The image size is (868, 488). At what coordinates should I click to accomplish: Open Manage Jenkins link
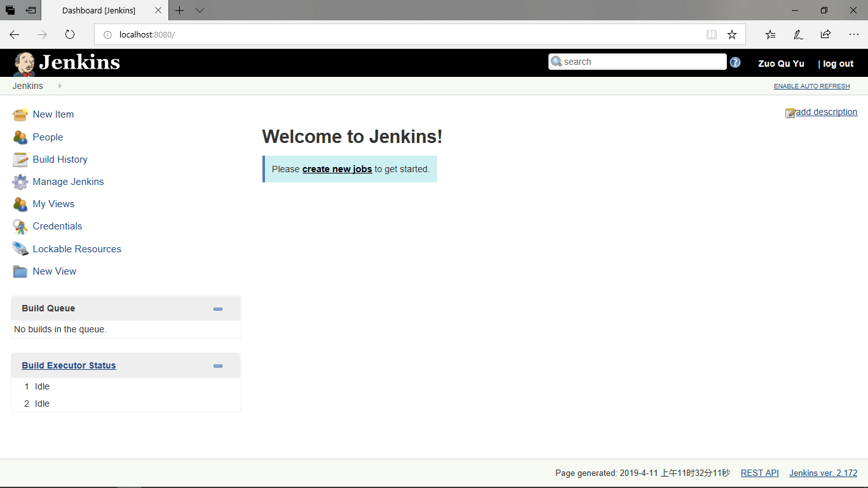[x=68, y=182]
